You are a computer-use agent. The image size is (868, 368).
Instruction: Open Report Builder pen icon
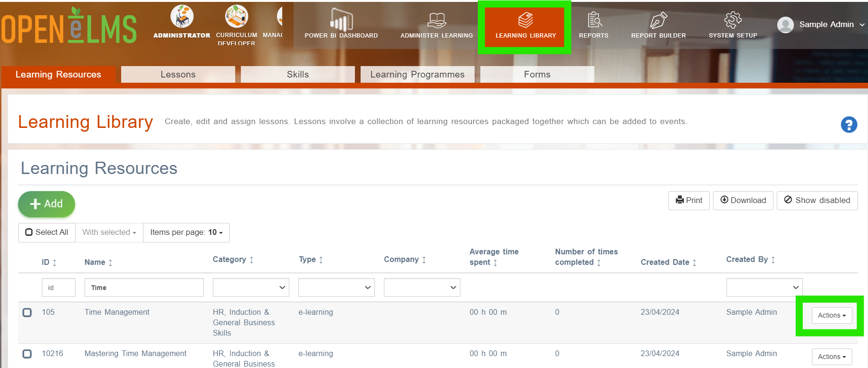click(x=658, y=20)
